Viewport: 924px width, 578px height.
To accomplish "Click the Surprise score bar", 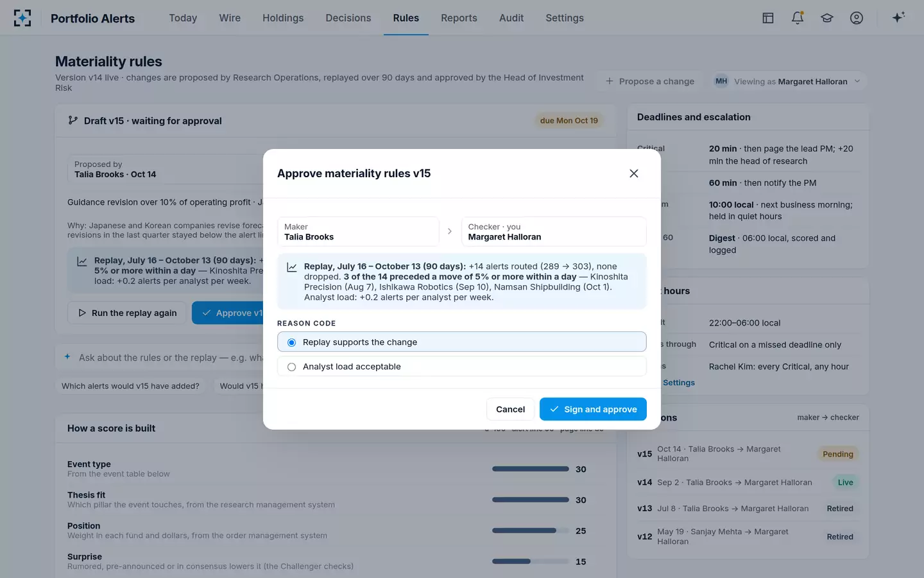I will coord(530,561).
